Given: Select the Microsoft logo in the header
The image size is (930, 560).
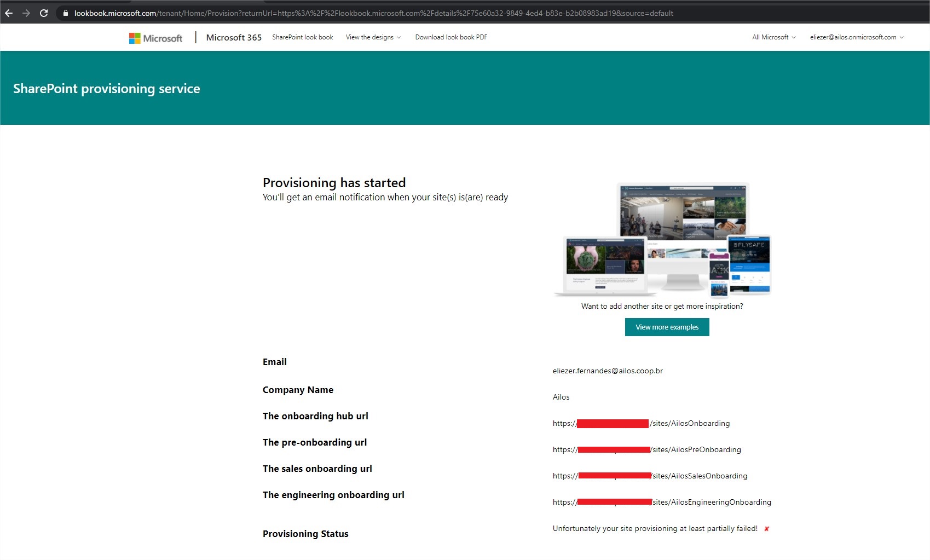Looking at the screenshot, I should [x=155, y=37].
